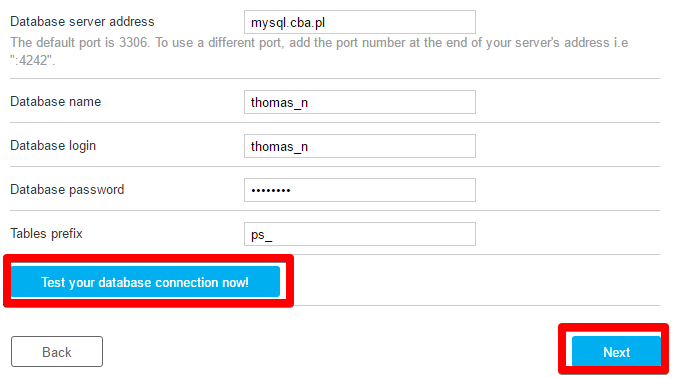The height and width of the screenshot is (378, 691).
Task: Place cursor in the mysql.cba.pl value
Action: click(x=288, y=23)
